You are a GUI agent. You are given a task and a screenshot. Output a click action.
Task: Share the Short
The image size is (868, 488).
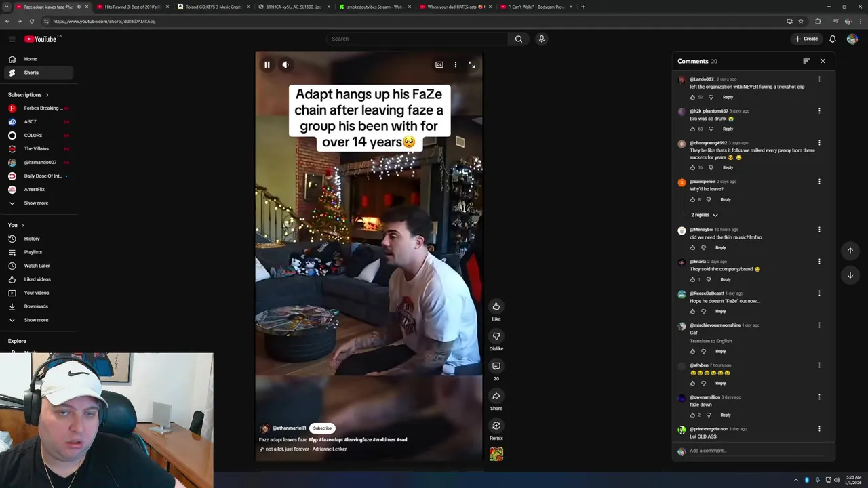tap(496, 396)
